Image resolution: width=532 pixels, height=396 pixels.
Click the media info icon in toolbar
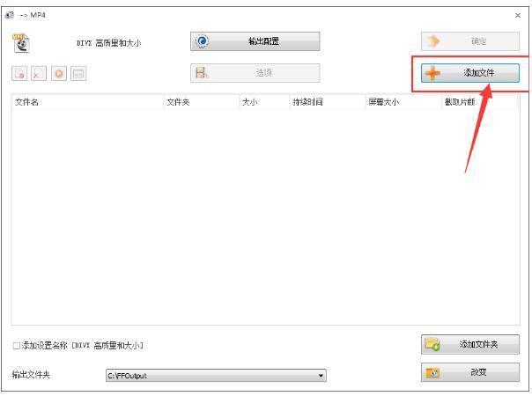coord(78,75)
